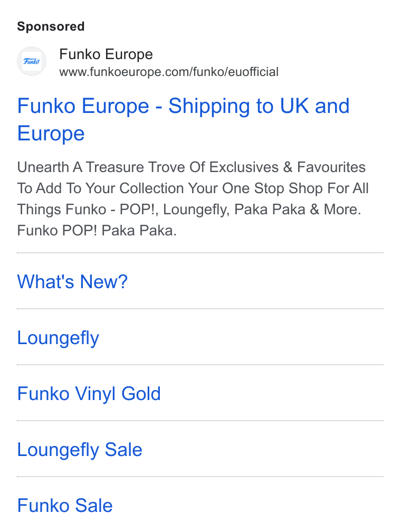Click the word Europe on headline's second line

tap(51, 134)
